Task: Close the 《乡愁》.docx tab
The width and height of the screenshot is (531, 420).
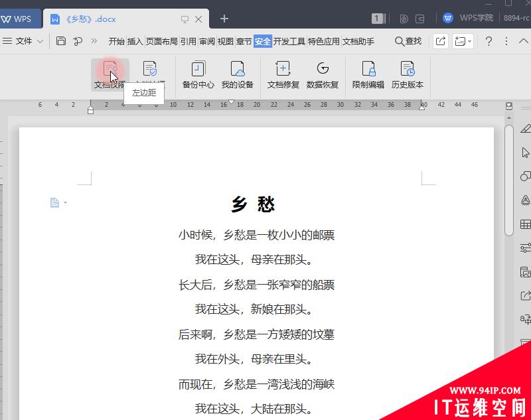Action: [198, 19]
